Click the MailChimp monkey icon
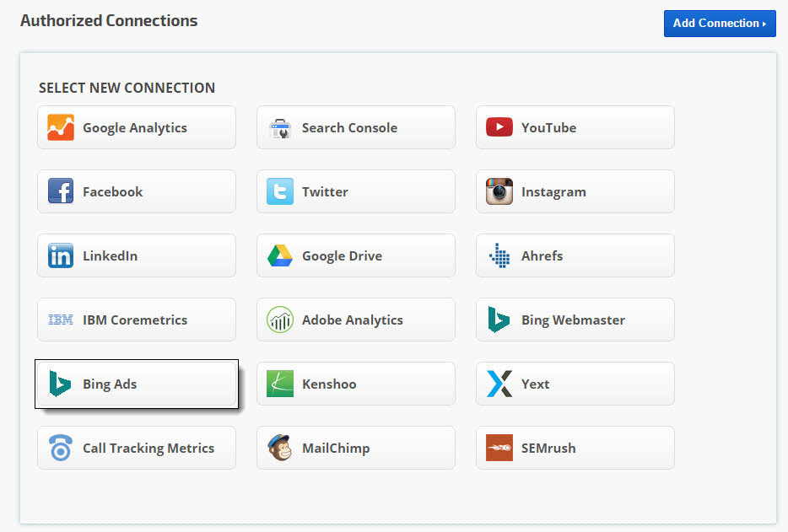Screen dimensions: 788x532 coord(280,448)
